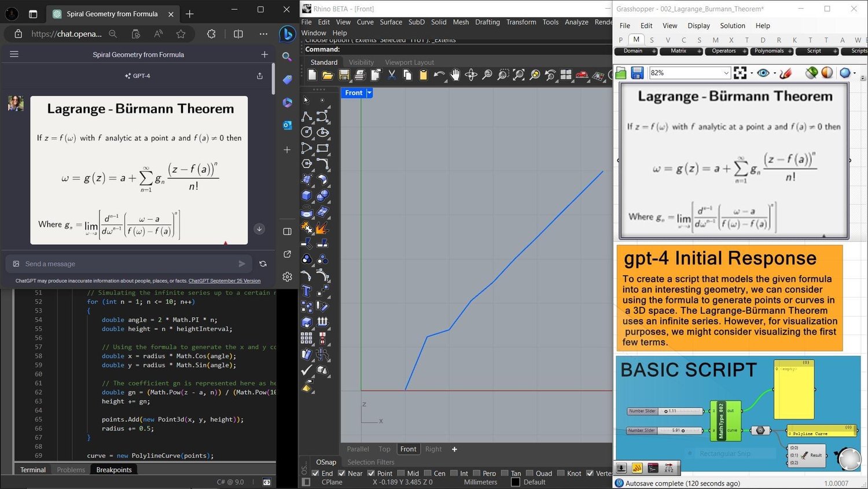Open the ChatGPT sidebar hamburger menu

(14, 54)
